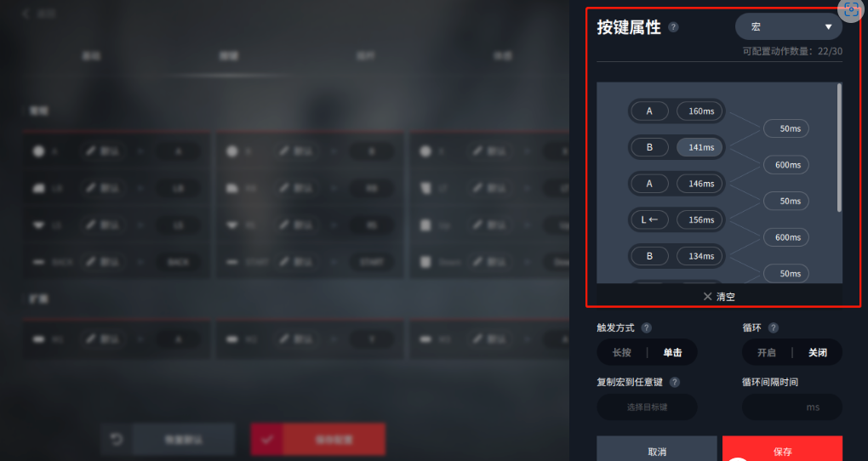868x461 pixels.
Task: Expand the 宏 dropdown arrow
Action: (828, 26)
